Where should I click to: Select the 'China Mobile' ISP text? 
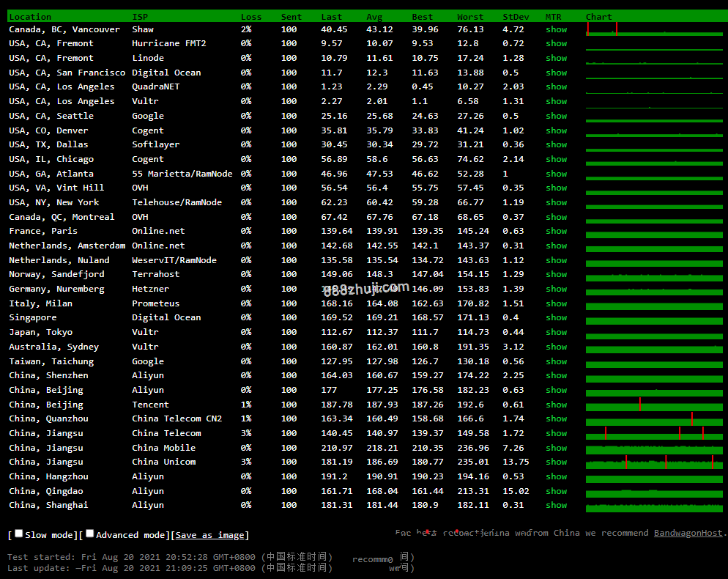pos(164,448)
